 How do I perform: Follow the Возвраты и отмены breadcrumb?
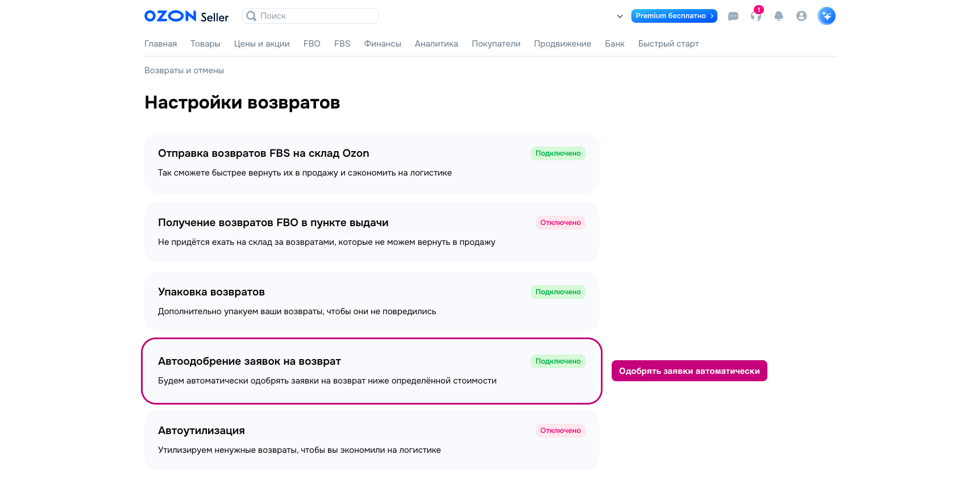184,70
